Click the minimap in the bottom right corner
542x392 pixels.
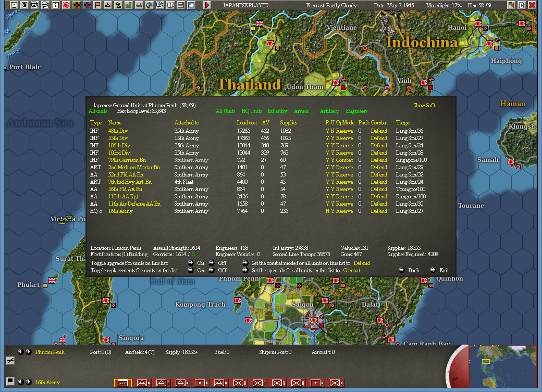pos(503,367)
